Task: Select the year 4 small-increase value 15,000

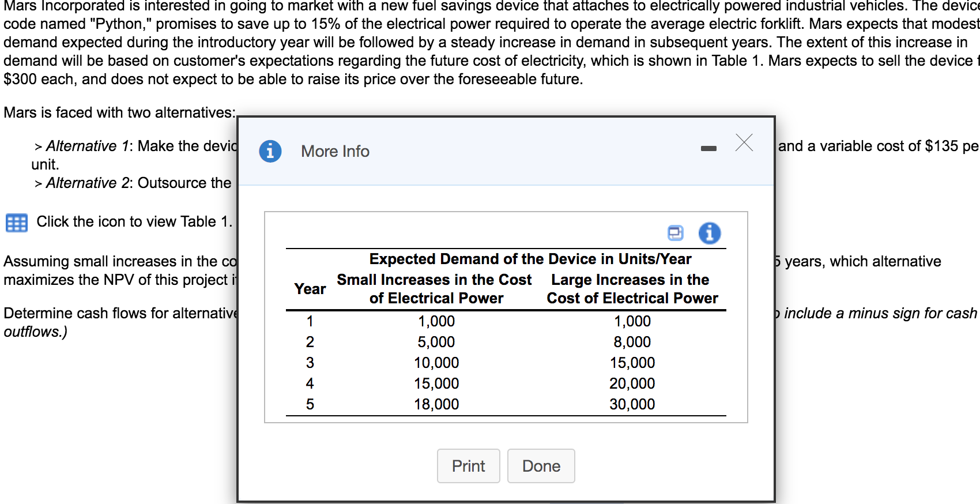Action: pos(436,383)
